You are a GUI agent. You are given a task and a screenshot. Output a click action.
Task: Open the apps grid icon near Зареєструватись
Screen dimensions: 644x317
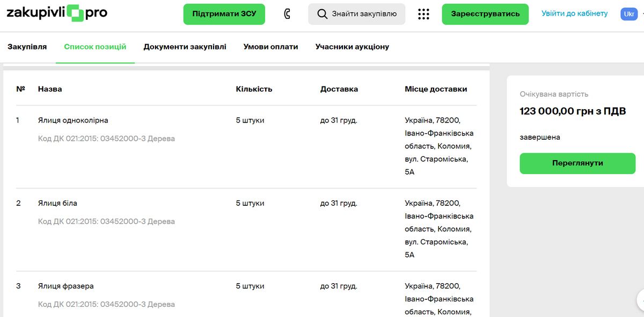(x=423, y=14)
